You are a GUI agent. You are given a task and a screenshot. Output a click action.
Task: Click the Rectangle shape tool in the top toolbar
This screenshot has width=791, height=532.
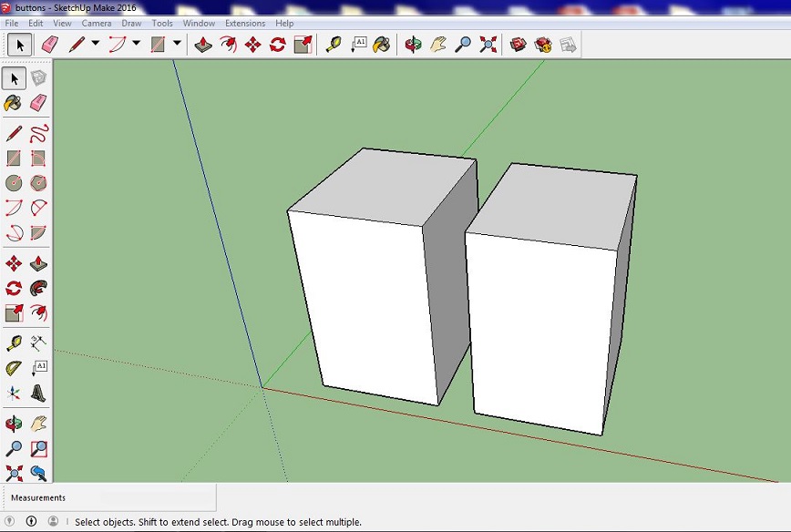point(158,45)
